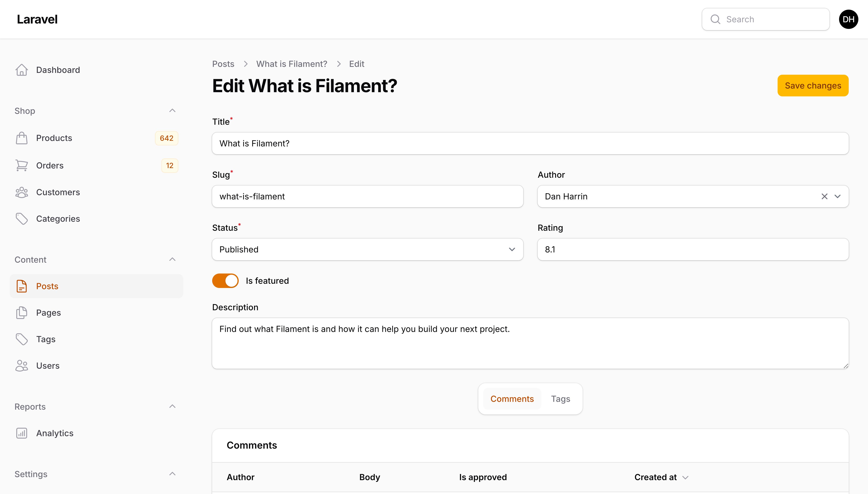Open the Status dropdown showing Published
The width and height of the screenshot is (868, 494).
(368, 249)
